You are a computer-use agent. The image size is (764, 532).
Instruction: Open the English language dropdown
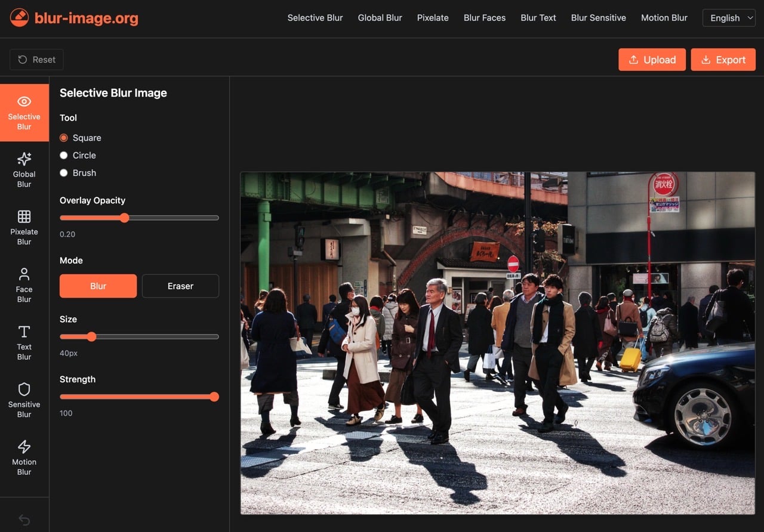click(729, 18)
